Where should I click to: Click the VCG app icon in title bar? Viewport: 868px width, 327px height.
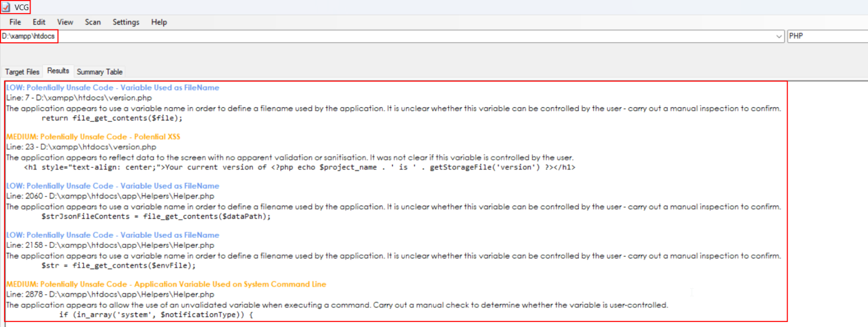point(6,7)
